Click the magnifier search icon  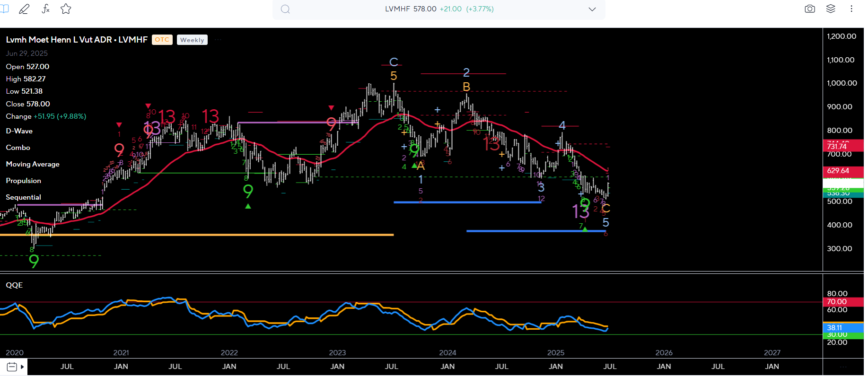[x=285, y=9]
